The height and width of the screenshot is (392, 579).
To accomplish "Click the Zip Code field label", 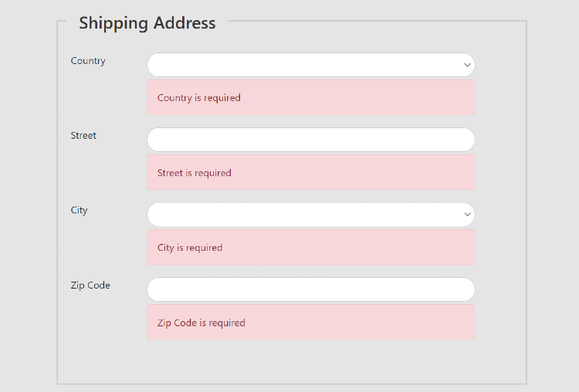I will (x=90, y=286).
